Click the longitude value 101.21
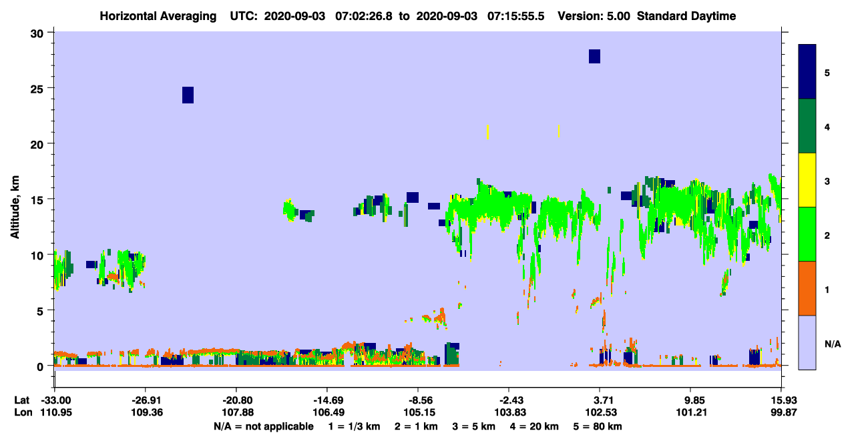Image resolution: width=868 pixels, height=445 pixels. tap(691, 412)
